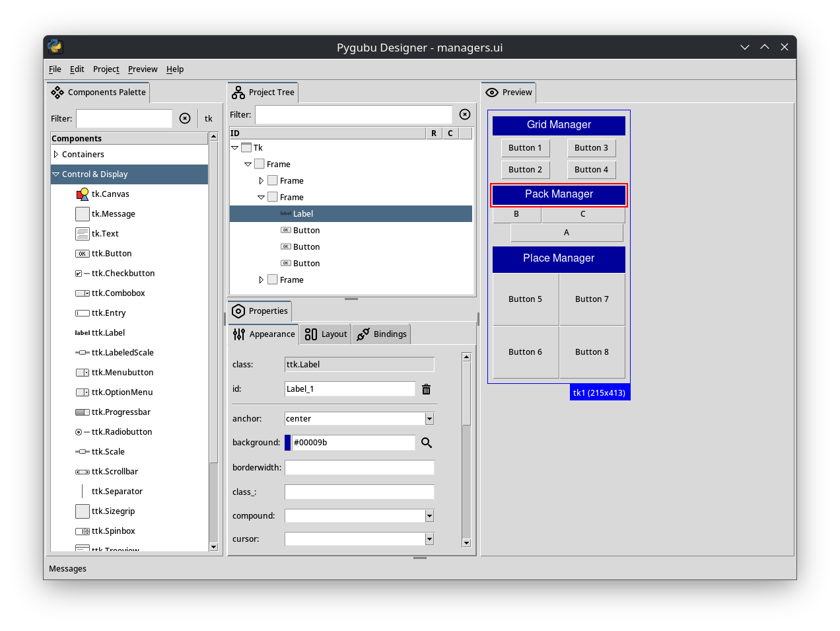This screenshot has width=840, height=631.
Task: Select the Components Palette tab
Action: (98, 93)
